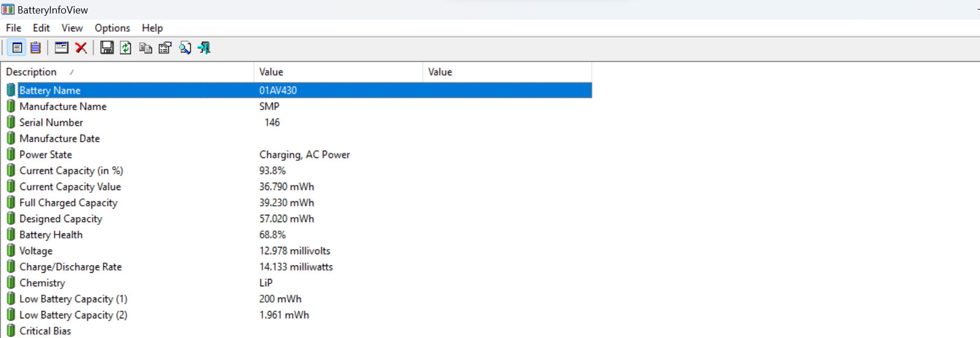Open the View menu
980x338 pixels.
coord(72,28)
